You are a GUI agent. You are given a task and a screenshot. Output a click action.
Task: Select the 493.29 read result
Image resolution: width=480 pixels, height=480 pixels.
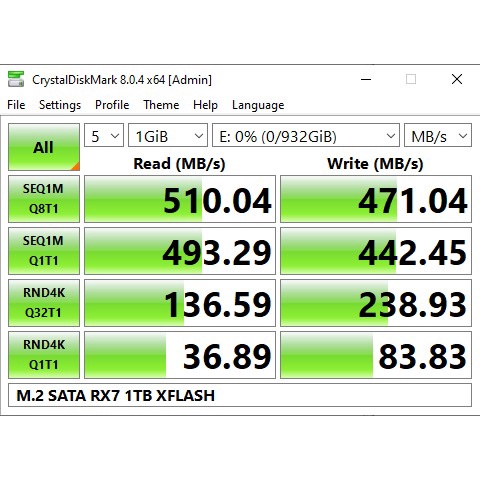180,251
